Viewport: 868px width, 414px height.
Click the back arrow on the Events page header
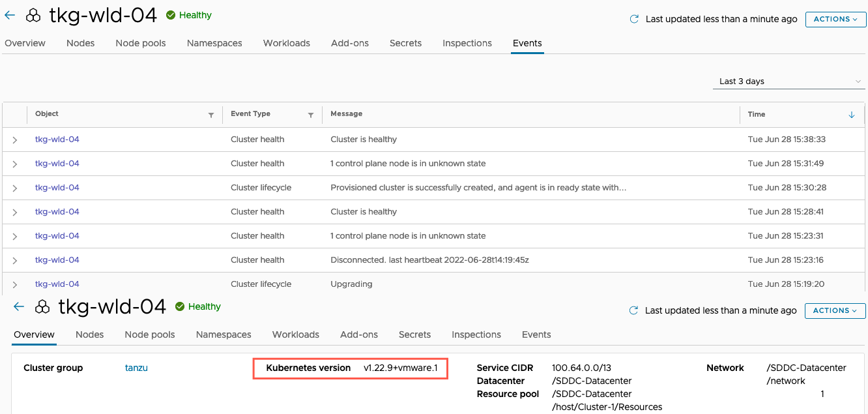[10, 15]
